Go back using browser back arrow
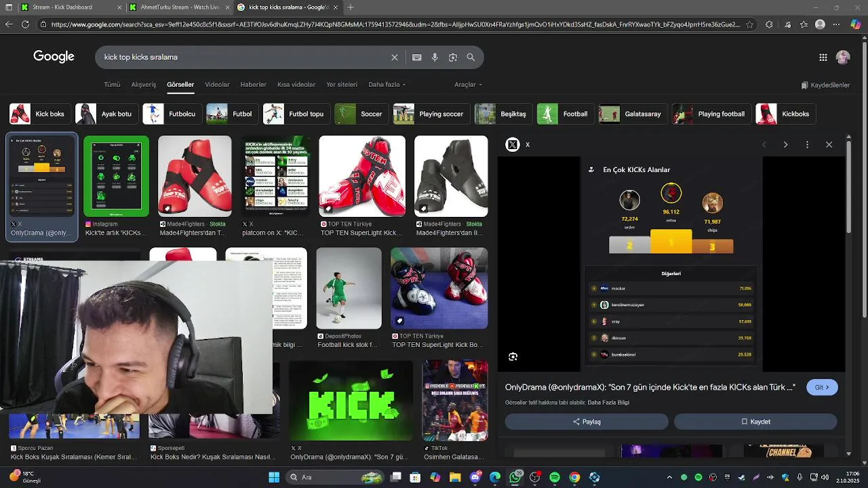The height and width of the screenshot is (488, 868). 9,24
